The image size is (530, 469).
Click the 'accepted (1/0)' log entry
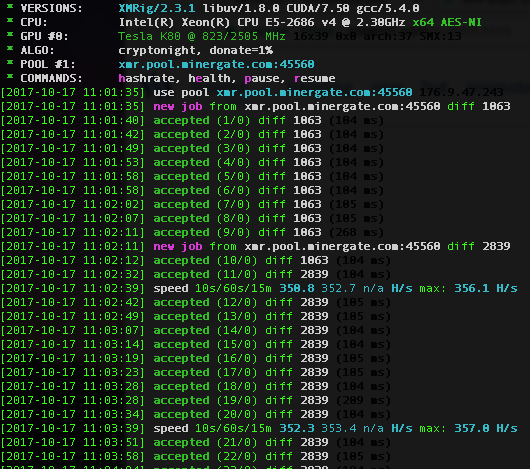tap(192, 120)
